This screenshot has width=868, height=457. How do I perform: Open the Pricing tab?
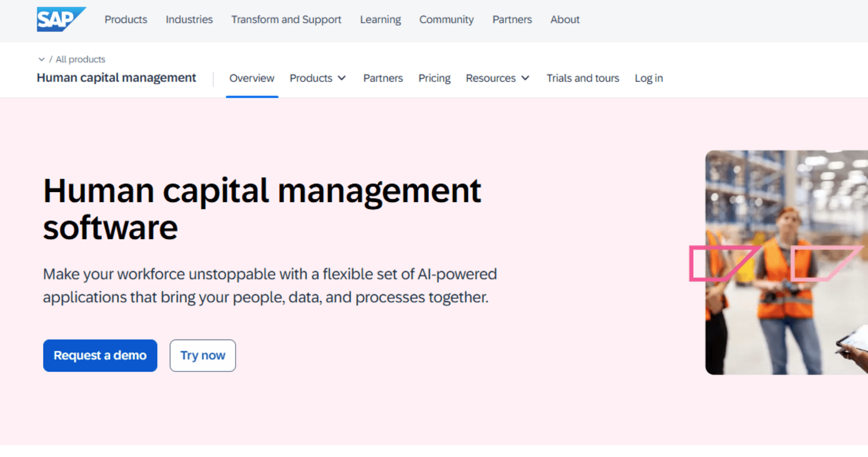(x=434, y=78)
